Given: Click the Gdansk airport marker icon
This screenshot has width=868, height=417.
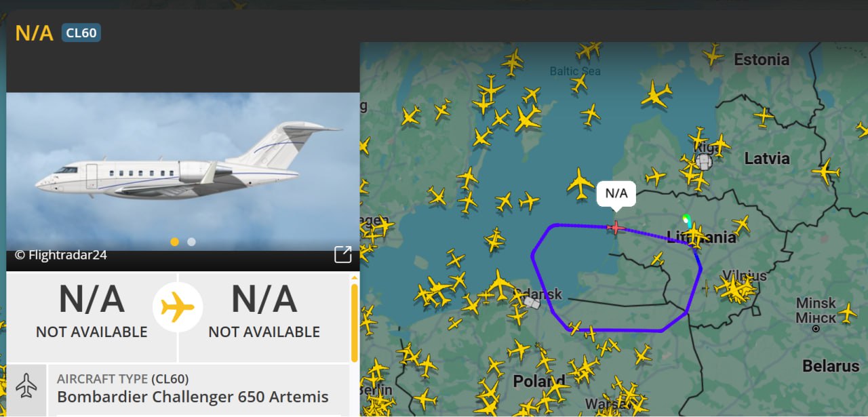Looking at the screenshot, I should (x=533, y=303).
